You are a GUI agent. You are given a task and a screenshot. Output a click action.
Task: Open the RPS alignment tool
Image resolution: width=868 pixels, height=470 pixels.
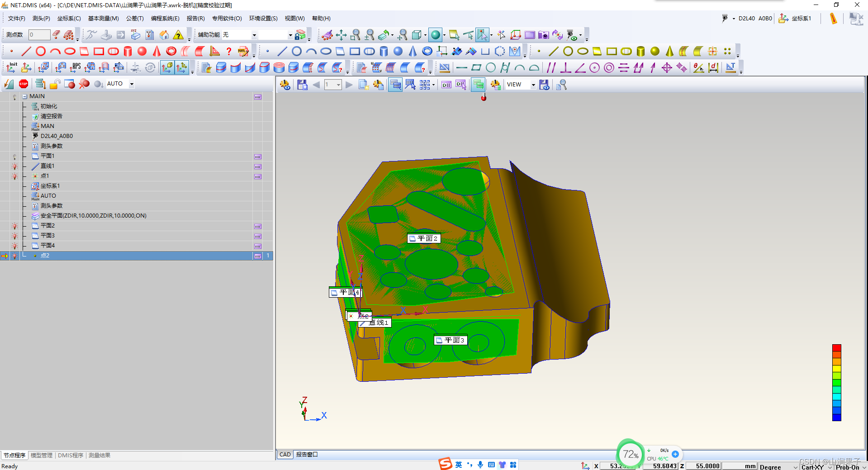pos(75,67)
